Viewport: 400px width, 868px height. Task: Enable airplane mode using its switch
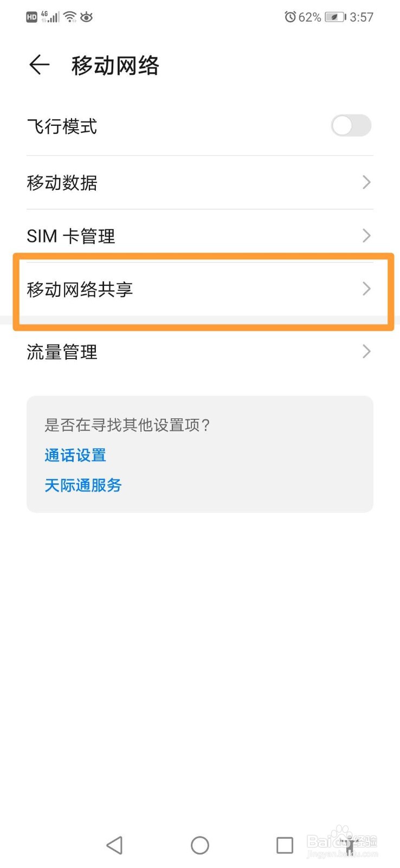pyautogui.click(x=350, y=126)
